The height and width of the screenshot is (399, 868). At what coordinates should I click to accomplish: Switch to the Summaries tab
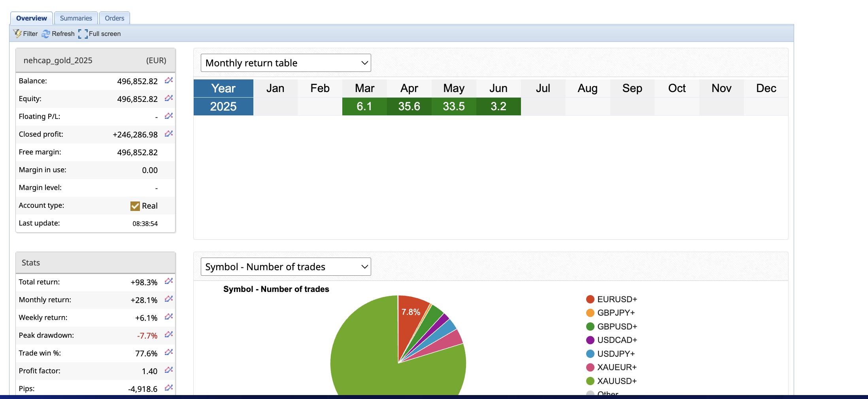point(76,18)
